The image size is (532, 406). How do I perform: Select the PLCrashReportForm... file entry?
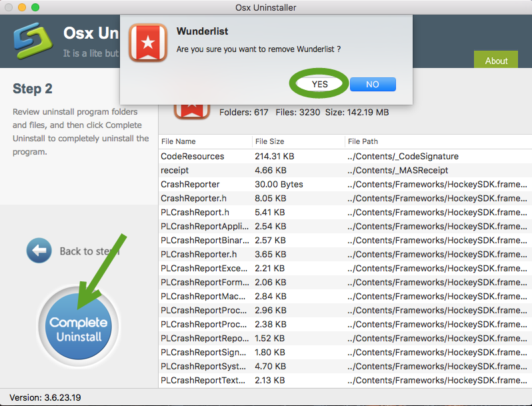click(x=345, y=282)
